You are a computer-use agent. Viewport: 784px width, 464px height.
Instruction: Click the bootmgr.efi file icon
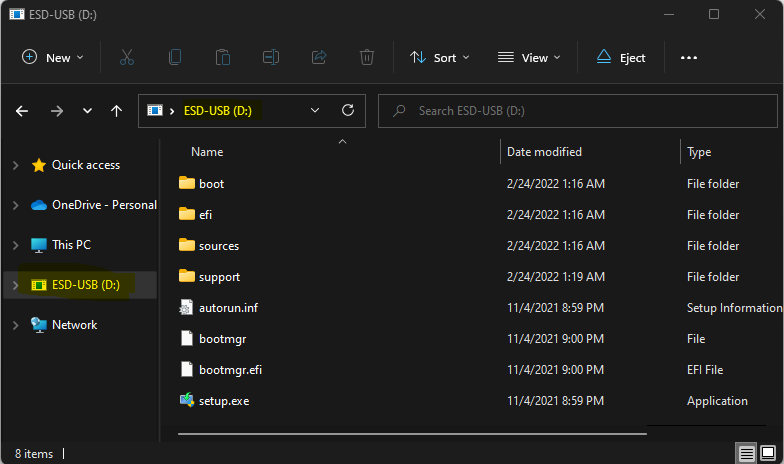coord(186,369)
